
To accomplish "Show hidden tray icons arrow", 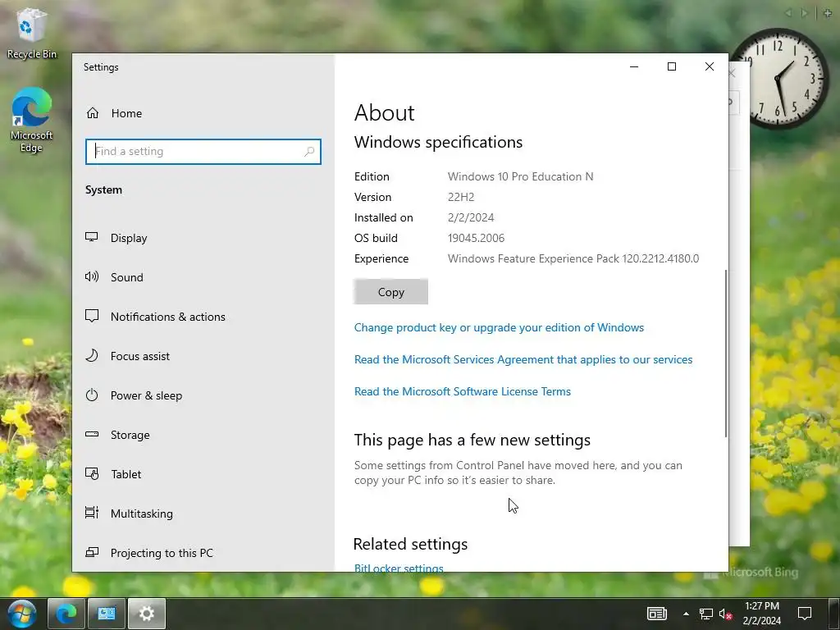I will tap(686, 614).
